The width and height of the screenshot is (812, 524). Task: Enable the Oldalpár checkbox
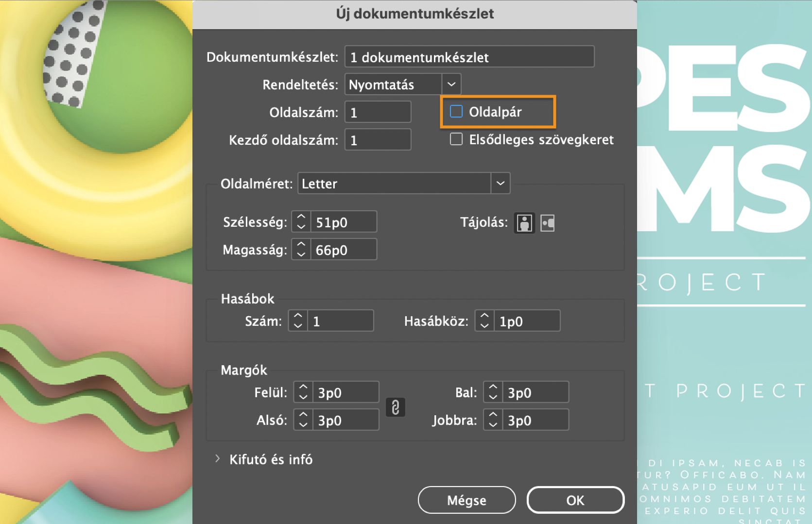[456, 112]
